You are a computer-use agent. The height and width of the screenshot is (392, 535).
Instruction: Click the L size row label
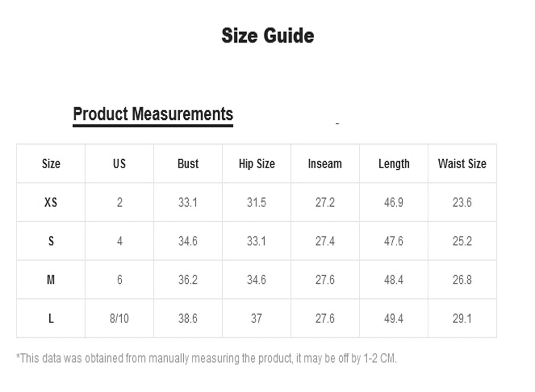[x=51, y=318]
